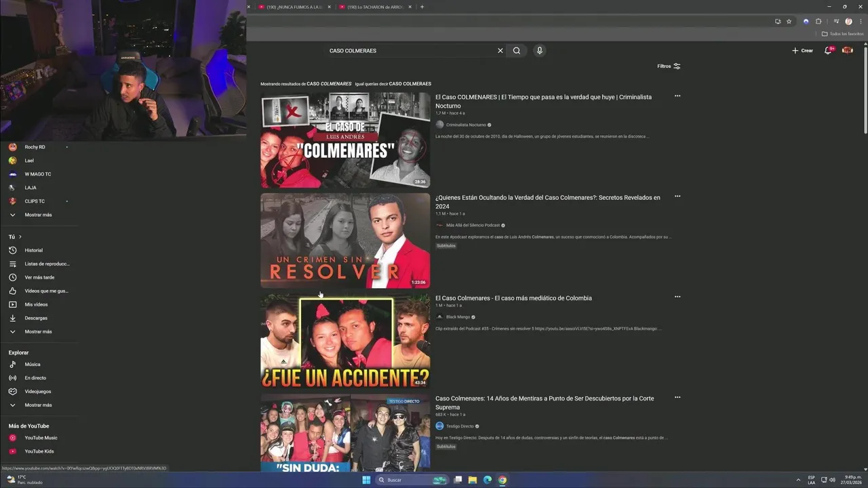Open Chrome from the taskbar
The width and height of the screenshot is (868, 488).
502,480
